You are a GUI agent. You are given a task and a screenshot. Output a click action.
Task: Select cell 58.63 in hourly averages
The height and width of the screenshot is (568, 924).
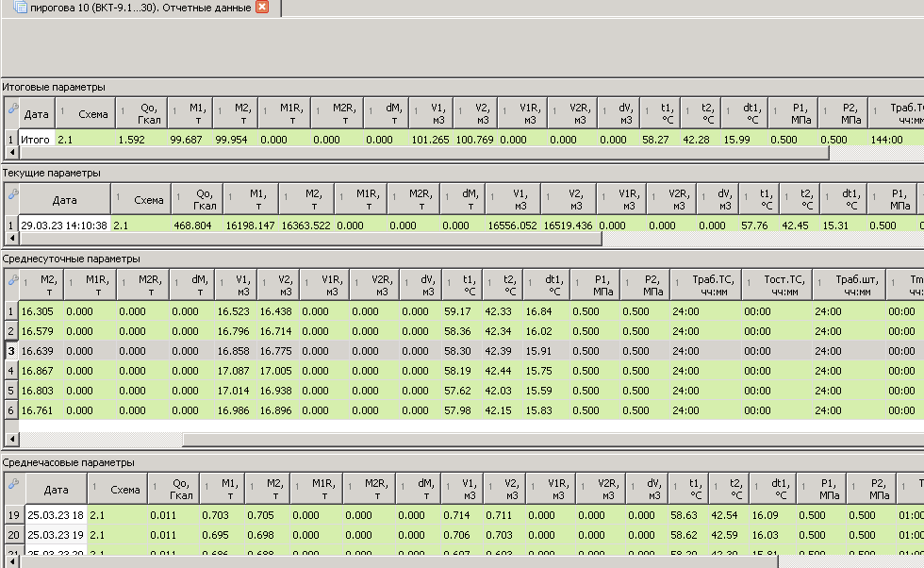(x=688, y=515)
